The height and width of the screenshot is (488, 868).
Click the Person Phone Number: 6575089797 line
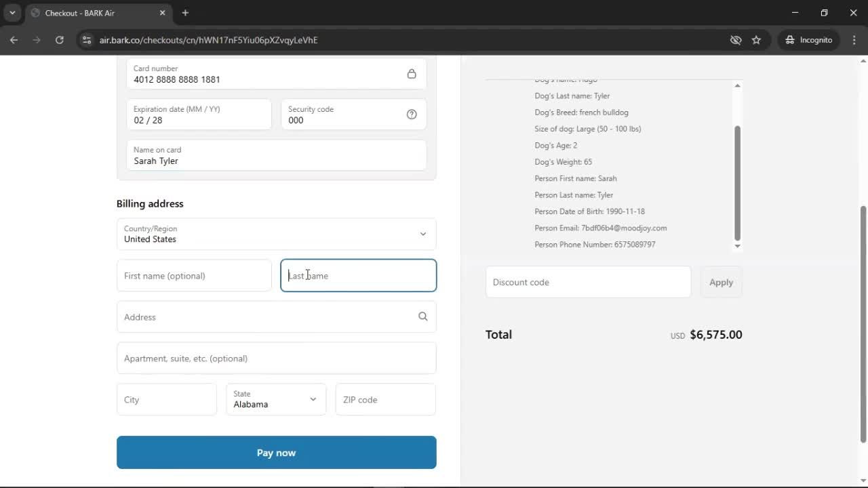pyautogui.click(x=595, y=244)
